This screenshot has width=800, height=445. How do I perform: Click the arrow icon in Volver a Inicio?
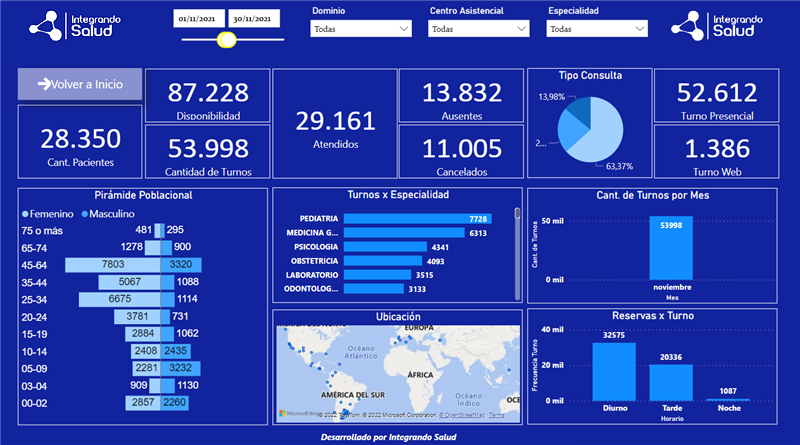pos(44,85)
